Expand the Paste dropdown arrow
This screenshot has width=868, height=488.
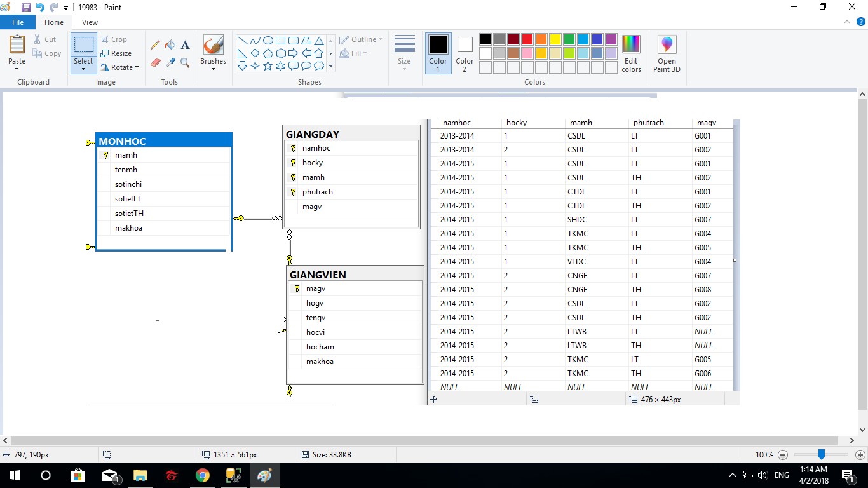[17, 69]
